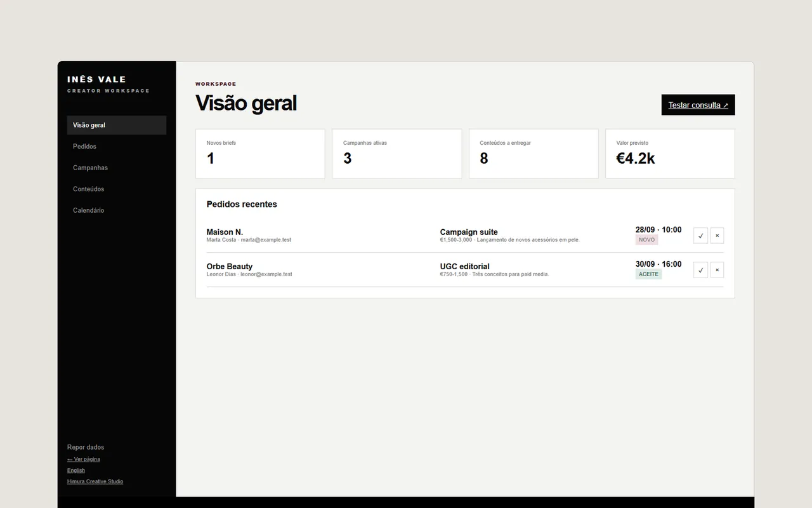Click the Conteúdos a entregar card
812x508 pixels.
[x=534, y=154]
